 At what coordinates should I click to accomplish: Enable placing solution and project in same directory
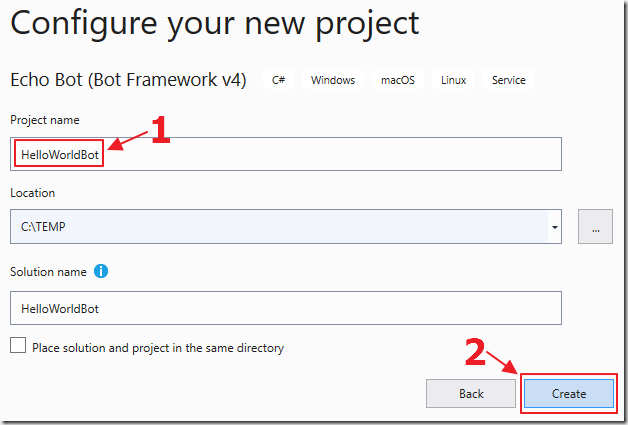pos(18,345)
